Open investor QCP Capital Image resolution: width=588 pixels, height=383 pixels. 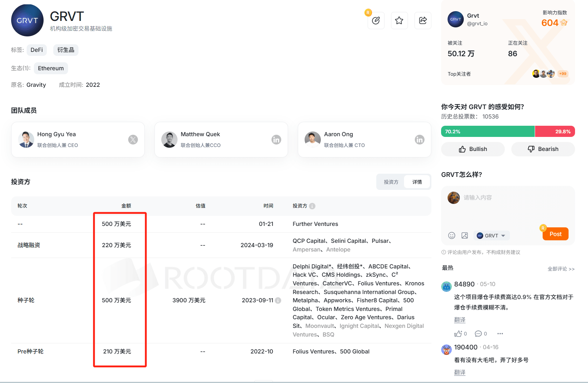click(309, 241)
